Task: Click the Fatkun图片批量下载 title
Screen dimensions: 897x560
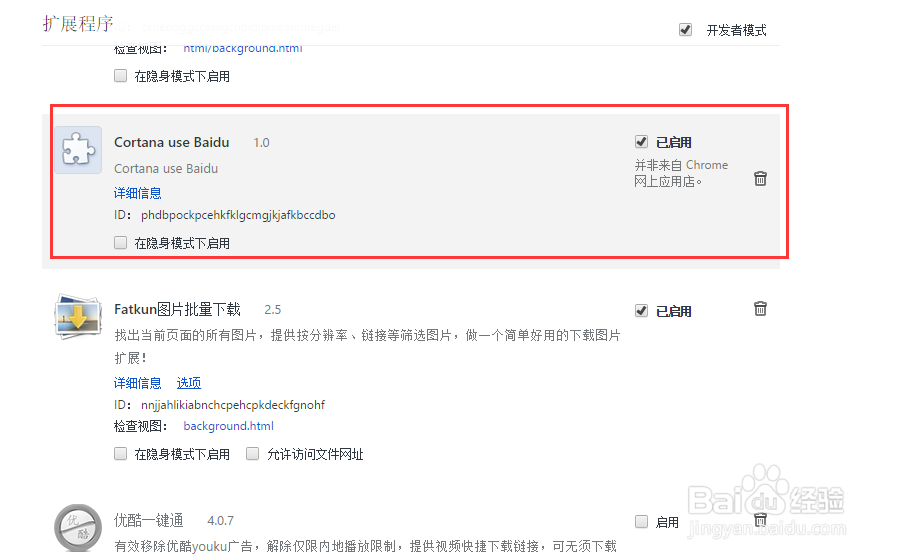Action: (x=177, y=309)
